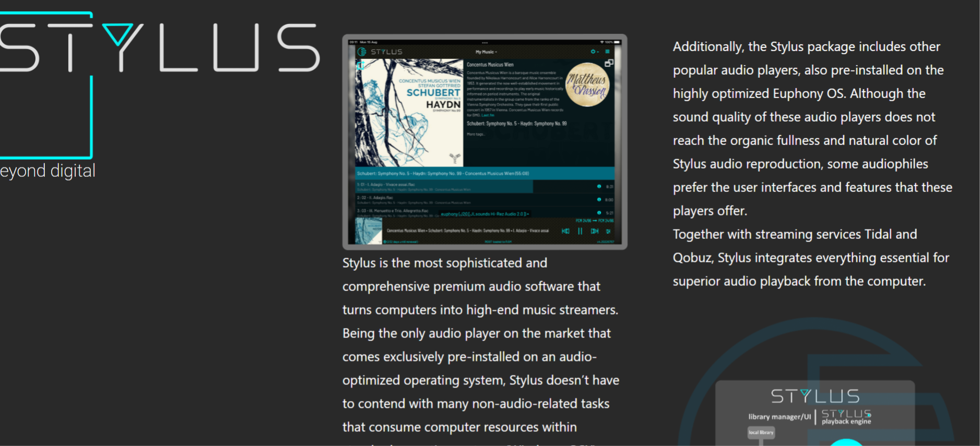The width and height of the screenshot is (980, 446).
Task: Click the 'Together with streaming services Tidal and' line
Action: (795, 235)
